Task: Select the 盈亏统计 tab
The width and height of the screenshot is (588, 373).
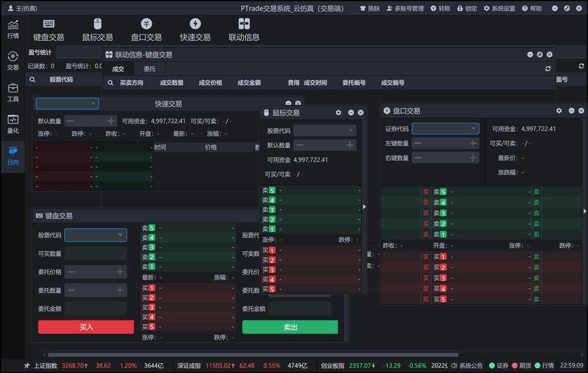Action: click(40, 52)
